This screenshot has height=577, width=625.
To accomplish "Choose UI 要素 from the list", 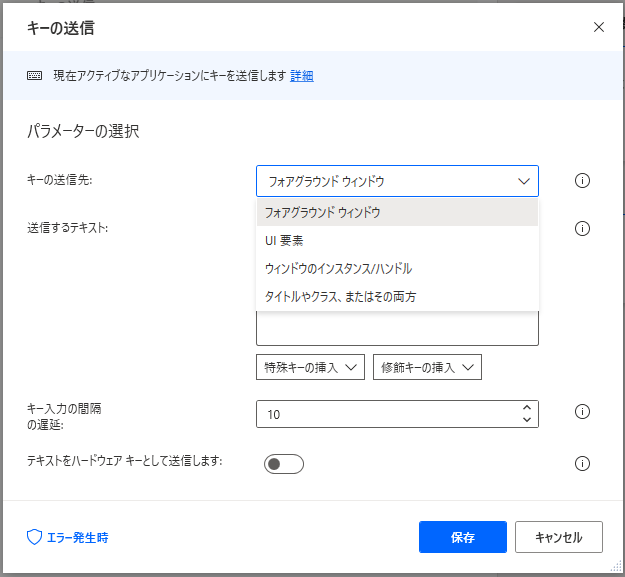I will click(x=397, y=240).
